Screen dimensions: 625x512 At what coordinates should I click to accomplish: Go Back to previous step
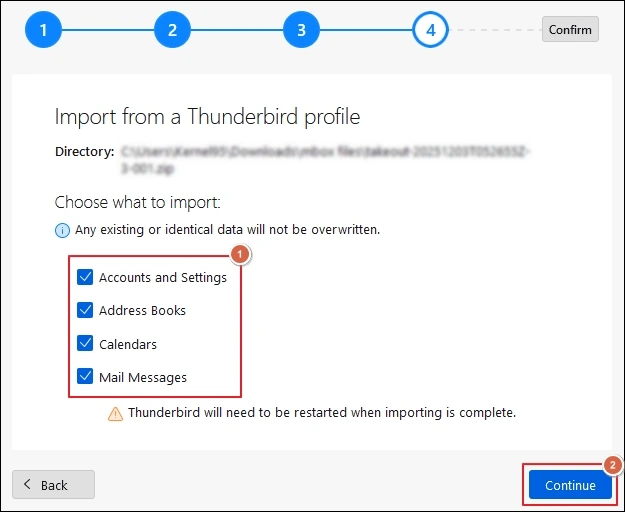click(x=53, y=485)
